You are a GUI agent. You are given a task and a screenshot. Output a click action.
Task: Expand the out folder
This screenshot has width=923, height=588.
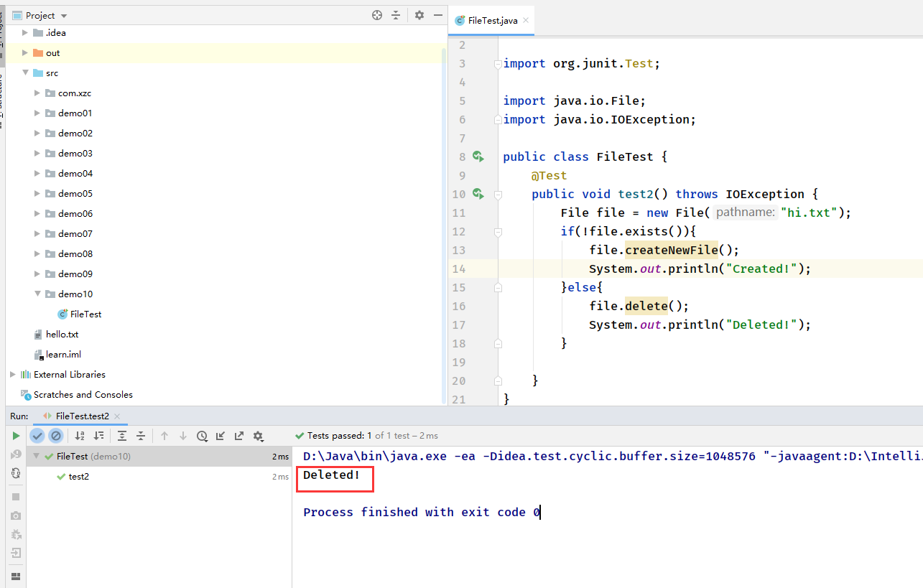(25, 52)
